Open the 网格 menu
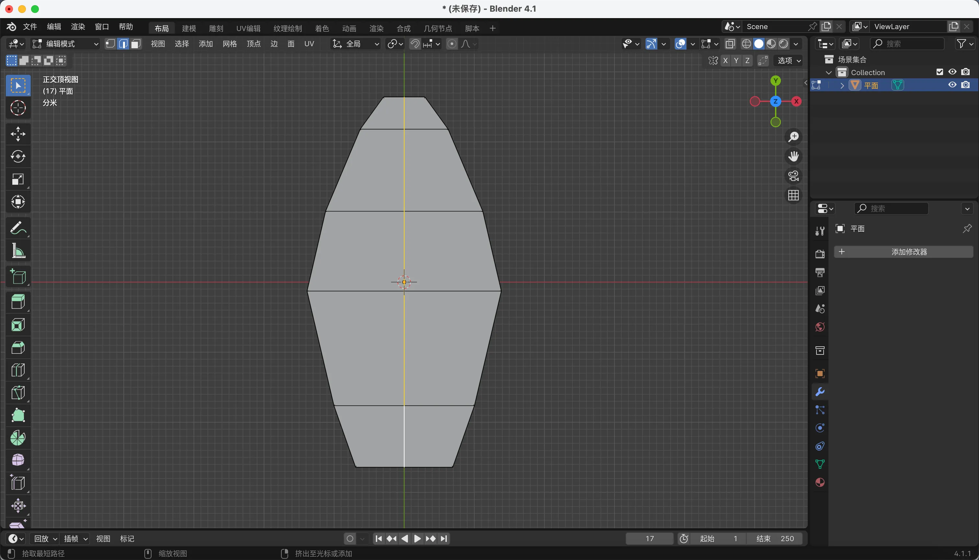 tap(230, 44)
